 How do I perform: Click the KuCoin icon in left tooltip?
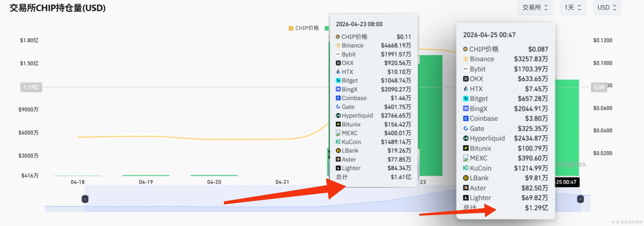coord(338,142)
